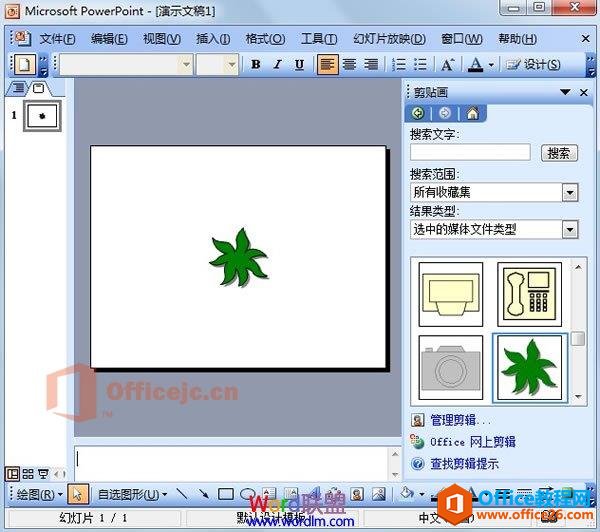Switch to Slide Sorter view icon

point(28,474)
